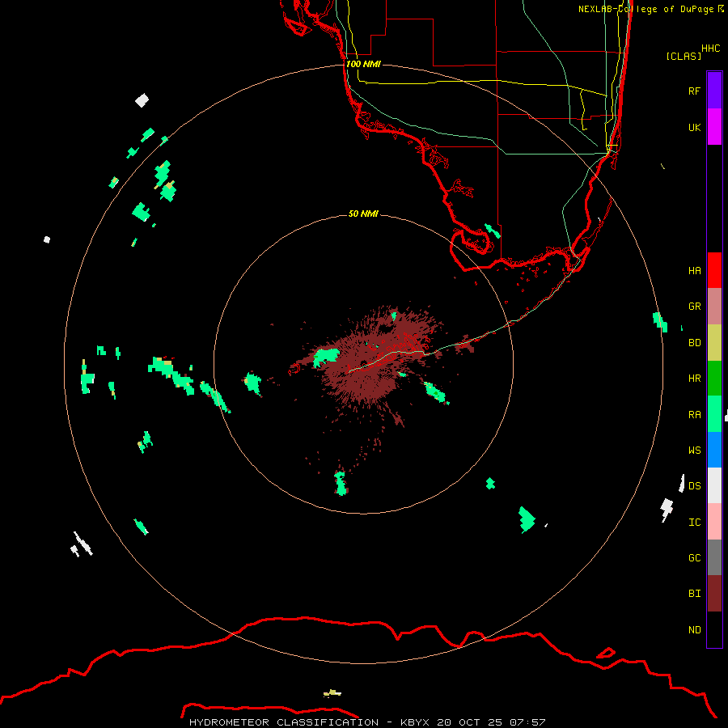
Task: Click the ND legend label
Action: point(694,630)
